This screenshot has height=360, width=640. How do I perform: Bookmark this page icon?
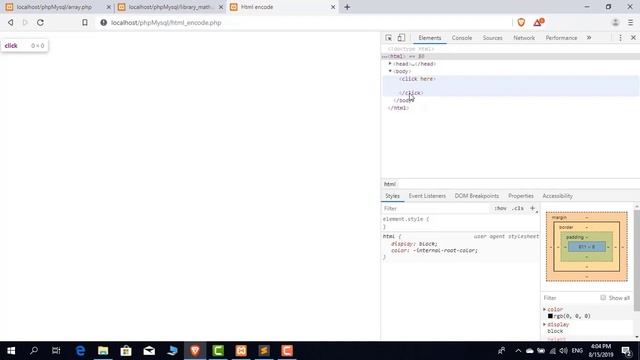click(x=84, y=22)
